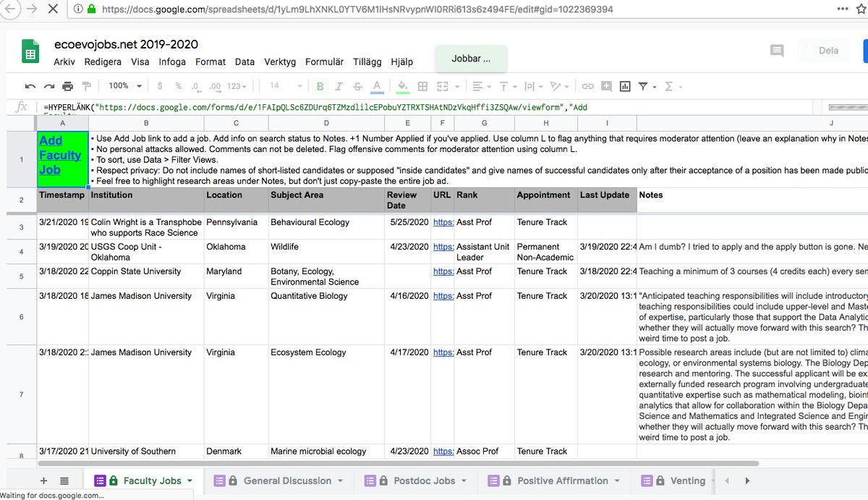Open the fill color bucket picker
Screen dimensions: 868x500
click(403, 87)
